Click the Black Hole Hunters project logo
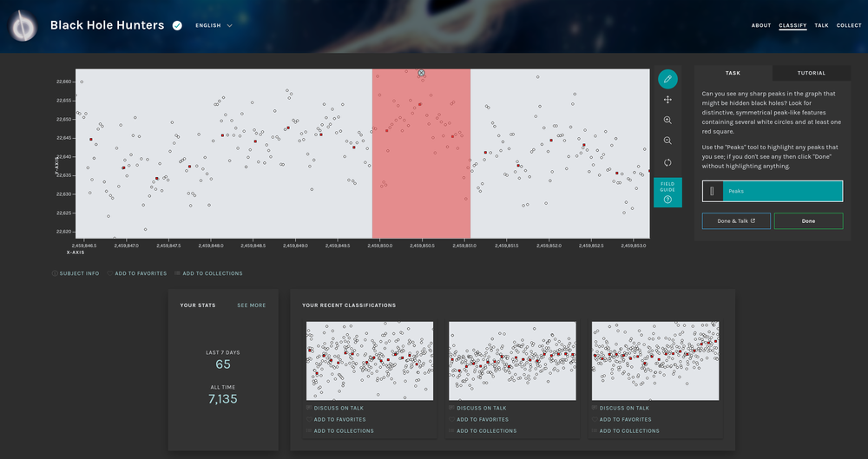The height and width of the screenshot is (459, 868). 23,26
